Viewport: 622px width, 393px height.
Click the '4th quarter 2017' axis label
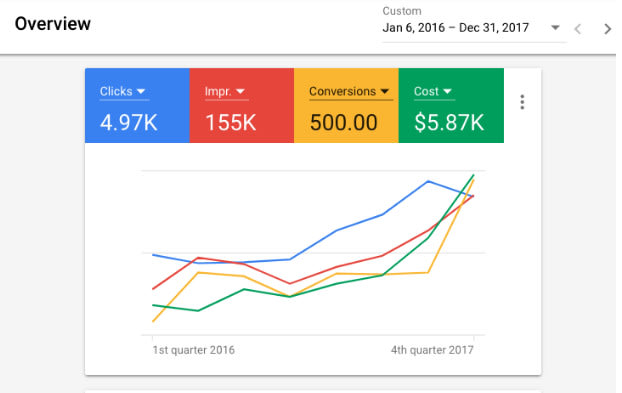click(432, 350)
